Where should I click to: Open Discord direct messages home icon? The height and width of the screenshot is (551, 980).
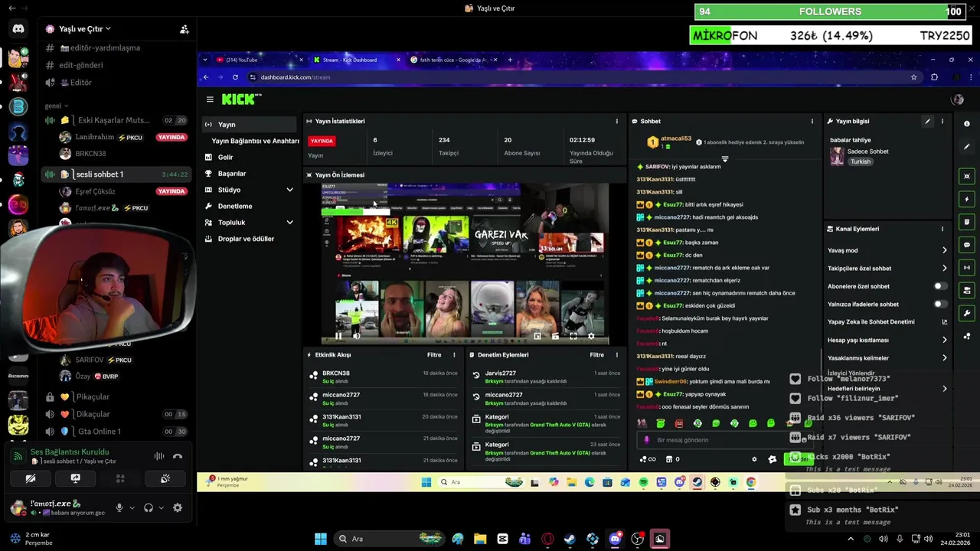point(18,29)
